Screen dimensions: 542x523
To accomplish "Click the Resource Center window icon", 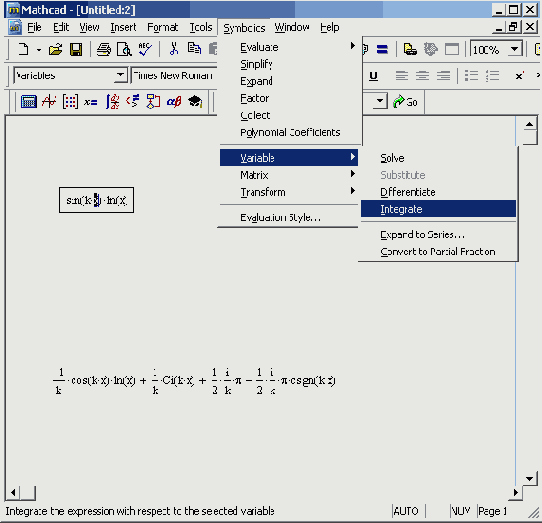I will (451, 50).
